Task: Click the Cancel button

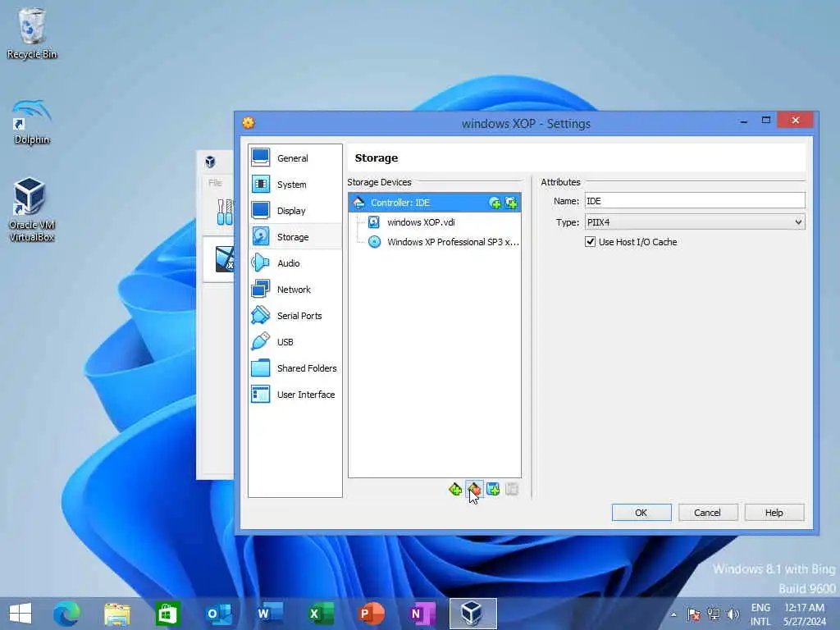Action: point(707,513)
